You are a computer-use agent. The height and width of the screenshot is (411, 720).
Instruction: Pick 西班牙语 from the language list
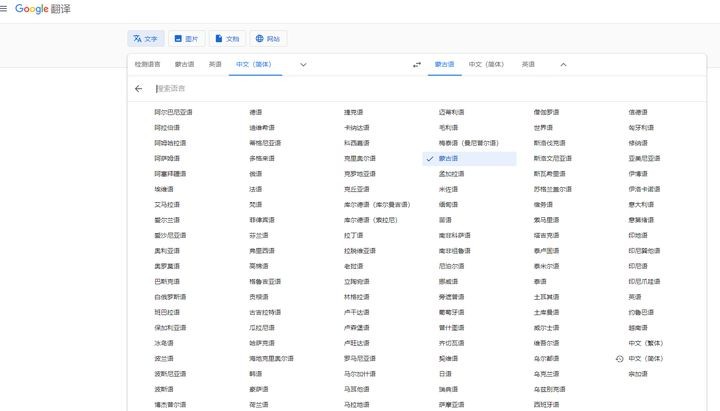[546, 405]
